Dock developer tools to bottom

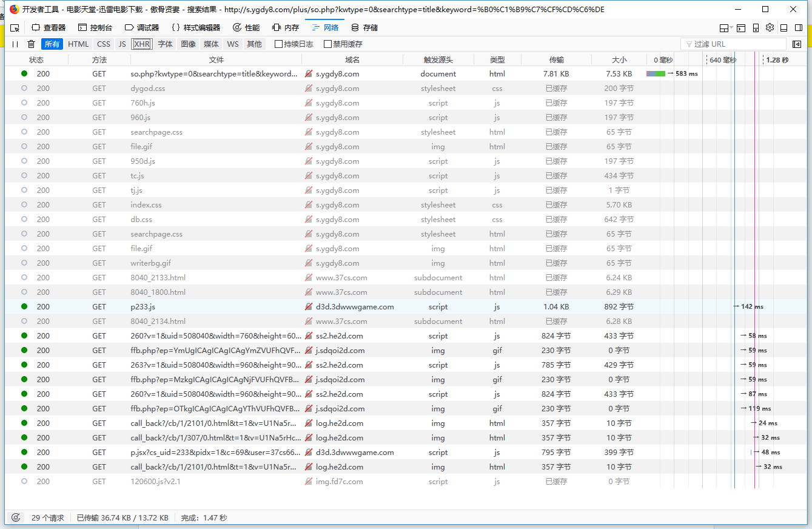(783, 28)
